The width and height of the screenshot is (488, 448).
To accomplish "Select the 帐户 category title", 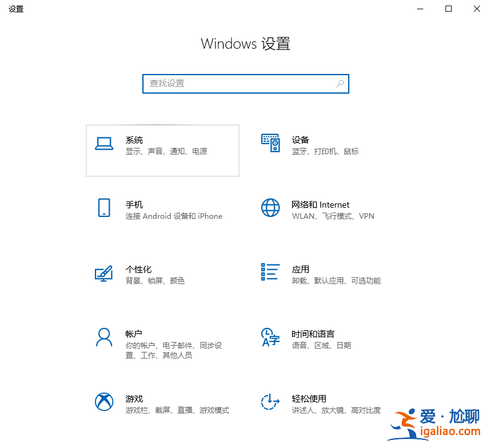I will (134, 335).
